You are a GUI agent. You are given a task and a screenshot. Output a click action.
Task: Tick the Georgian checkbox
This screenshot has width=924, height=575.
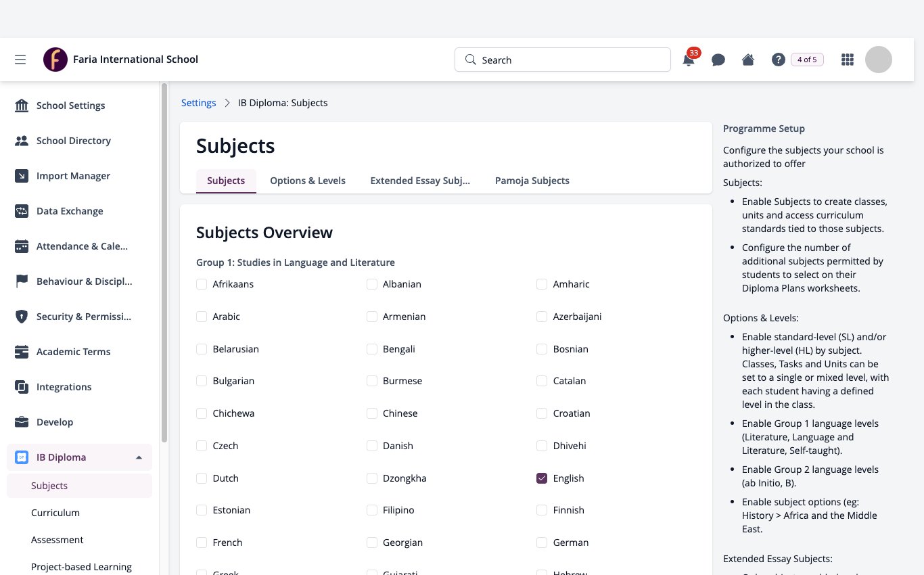tap(372, 543)
